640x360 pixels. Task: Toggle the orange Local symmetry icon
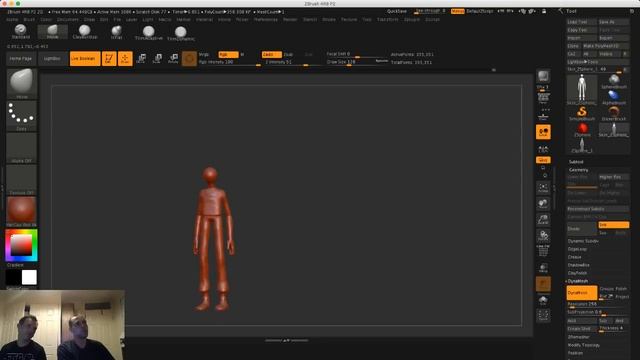543,132
